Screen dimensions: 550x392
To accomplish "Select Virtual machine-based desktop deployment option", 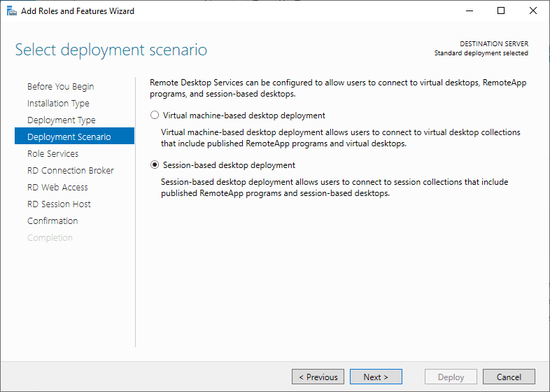I will pyautogui.click(x=155, y=115).
